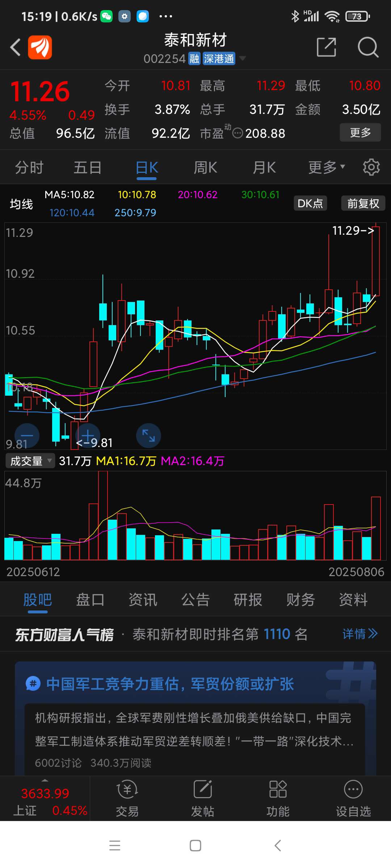This screenshot has height=868, width=391.
Task: Tap the WeChat status bar icon
Action: (106, 16)
